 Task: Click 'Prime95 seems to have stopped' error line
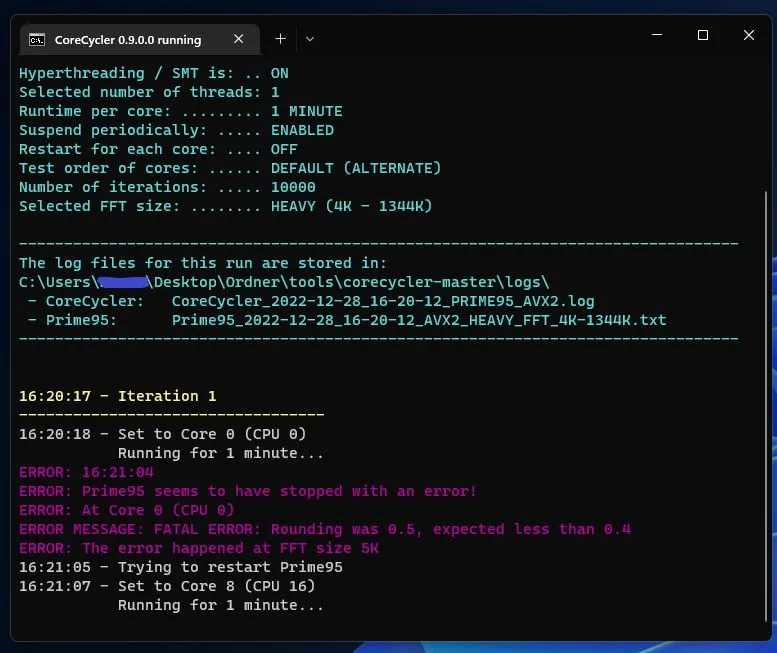[x=248, y=491]
